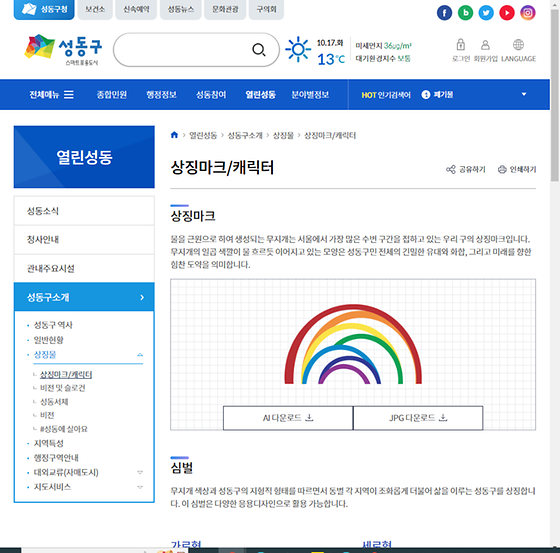Click the number 1 badge beside 폐가몰
The width and height of the screenshot is (560, 553).
pos(426,95)
